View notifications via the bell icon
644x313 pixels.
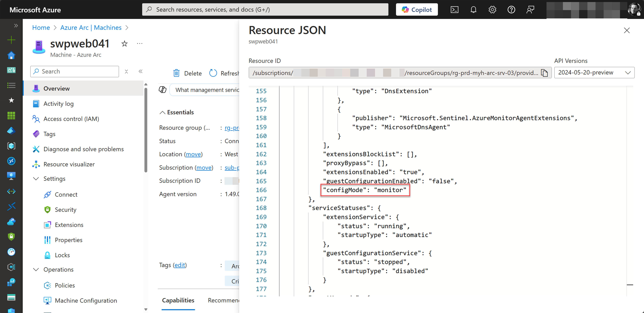(473, 10)
